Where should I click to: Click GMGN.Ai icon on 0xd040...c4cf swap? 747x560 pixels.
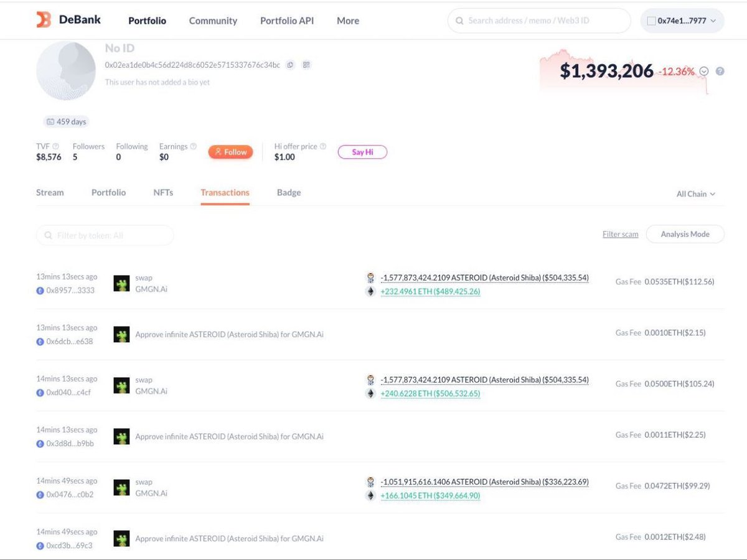point(121,386)
